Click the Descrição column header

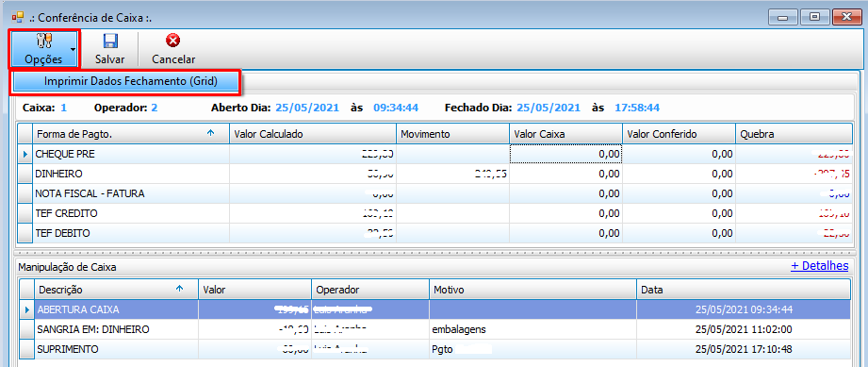(x=117, y=290)
